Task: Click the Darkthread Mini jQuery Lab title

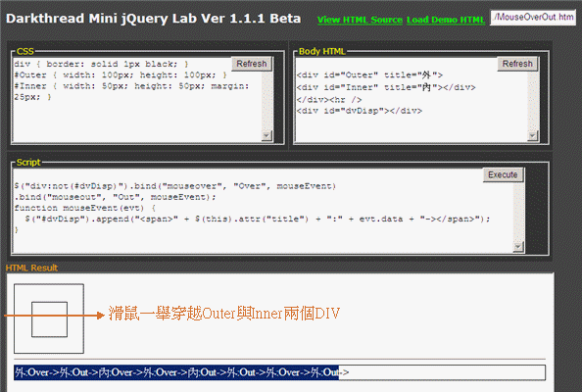Action: (x=153, y=19)
